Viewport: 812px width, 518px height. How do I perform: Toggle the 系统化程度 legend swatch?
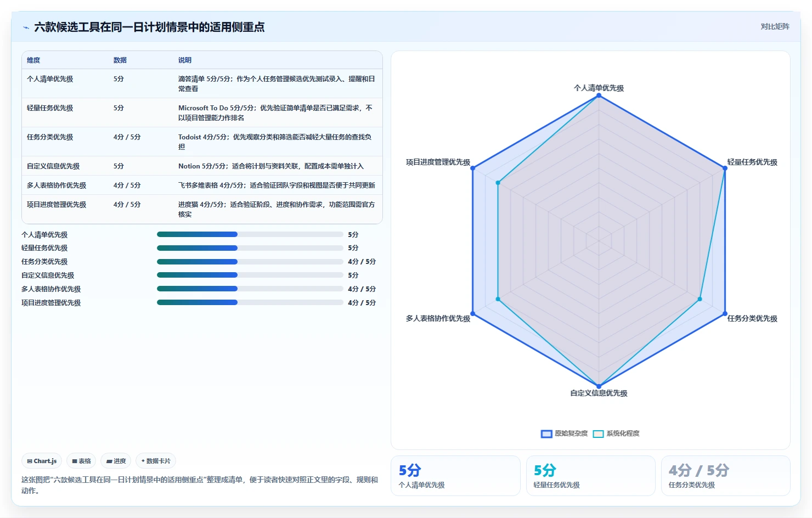click(598, 433)
